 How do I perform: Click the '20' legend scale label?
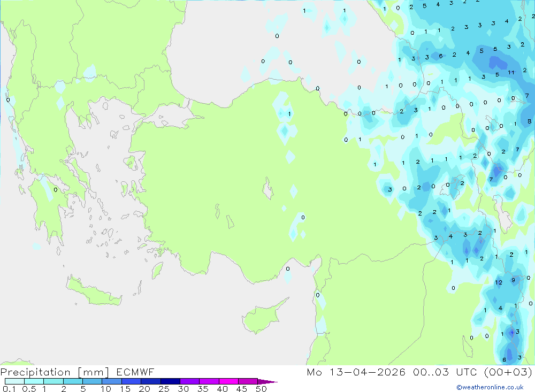point(144,389)
